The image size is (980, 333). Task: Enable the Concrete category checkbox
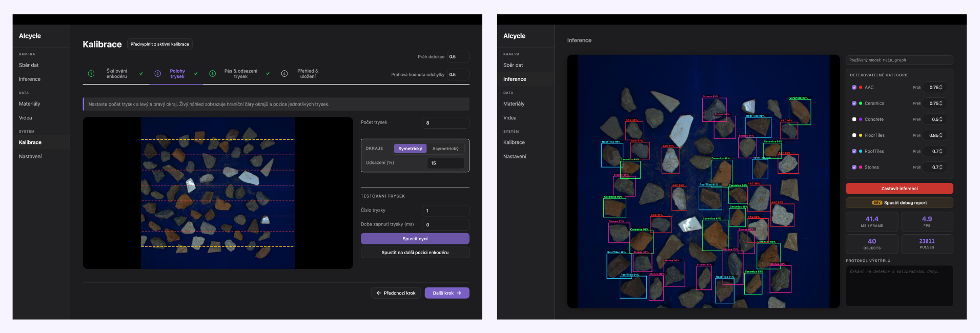click(854, 119)
